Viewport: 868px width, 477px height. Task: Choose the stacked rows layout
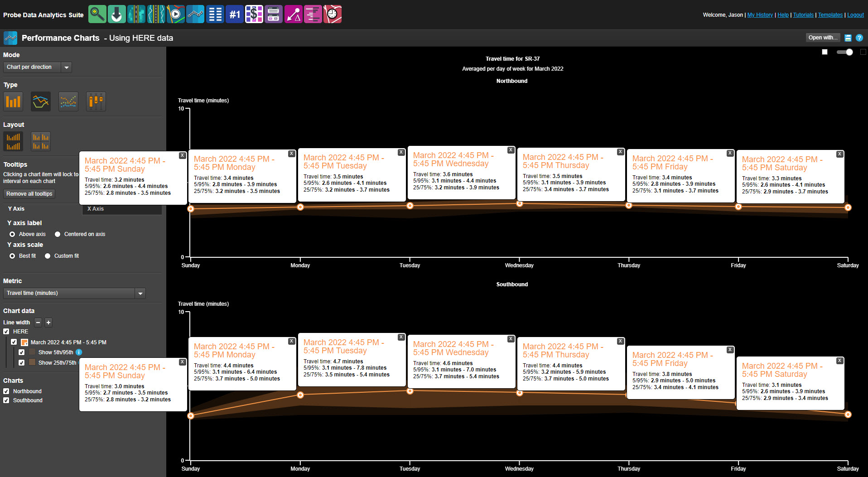pos(13,141)
